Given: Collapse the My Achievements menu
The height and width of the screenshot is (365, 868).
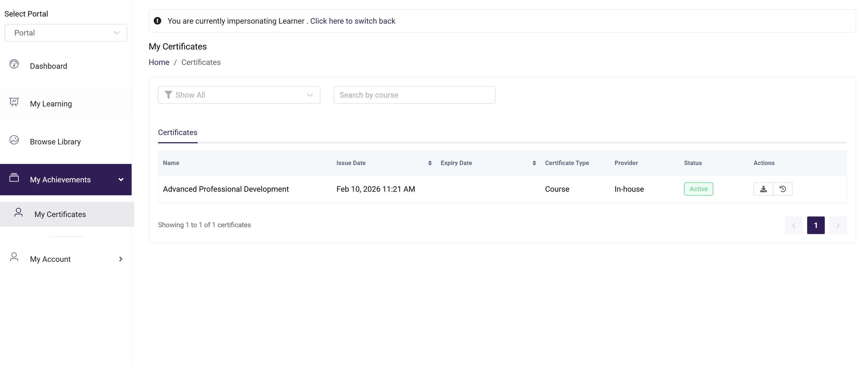Looking at the screenshot, I should 121,179.
